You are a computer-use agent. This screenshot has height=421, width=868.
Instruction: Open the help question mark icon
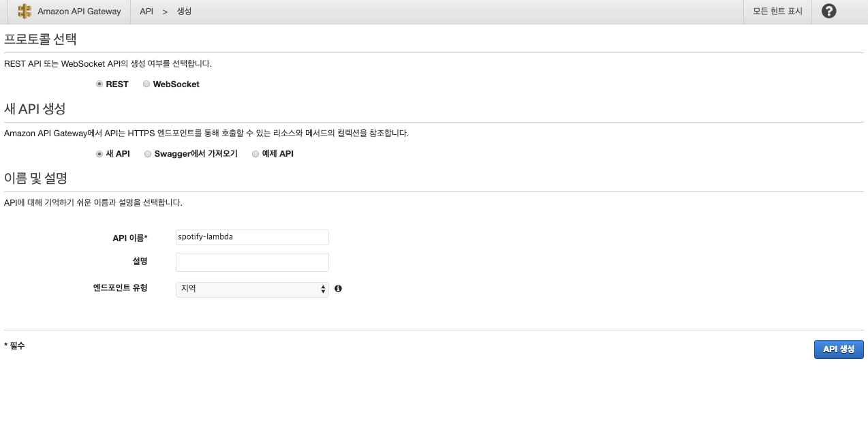coord(828,11)
